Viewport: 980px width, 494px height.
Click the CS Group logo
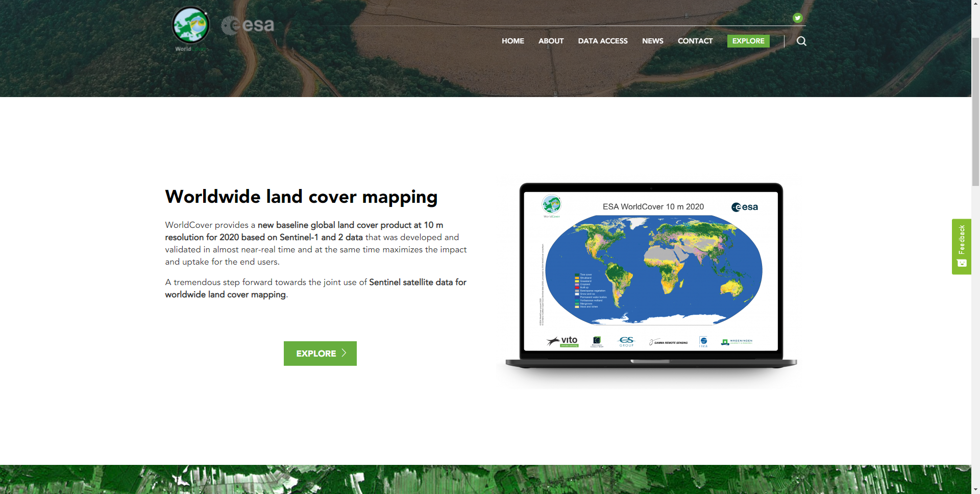[x=626, y=342]
